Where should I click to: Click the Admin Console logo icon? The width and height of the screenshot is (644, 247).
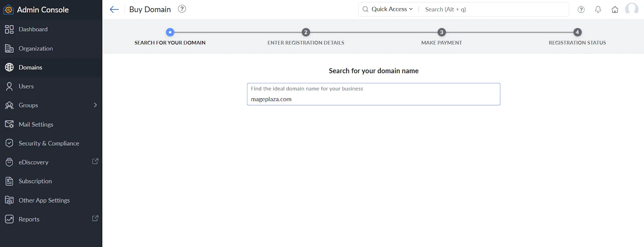pyautogui.click(x=8, y=10)
